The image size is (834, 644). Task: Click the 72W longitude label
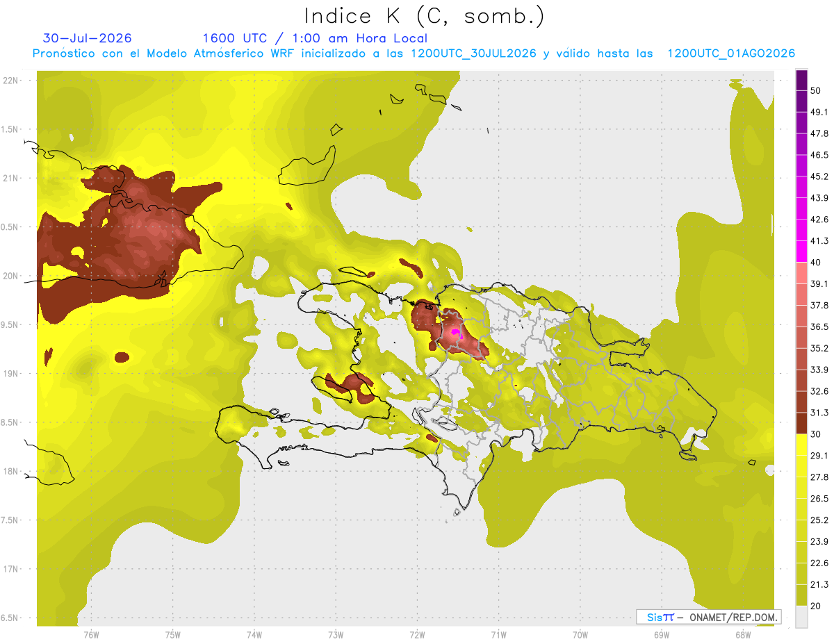(417, 634)
